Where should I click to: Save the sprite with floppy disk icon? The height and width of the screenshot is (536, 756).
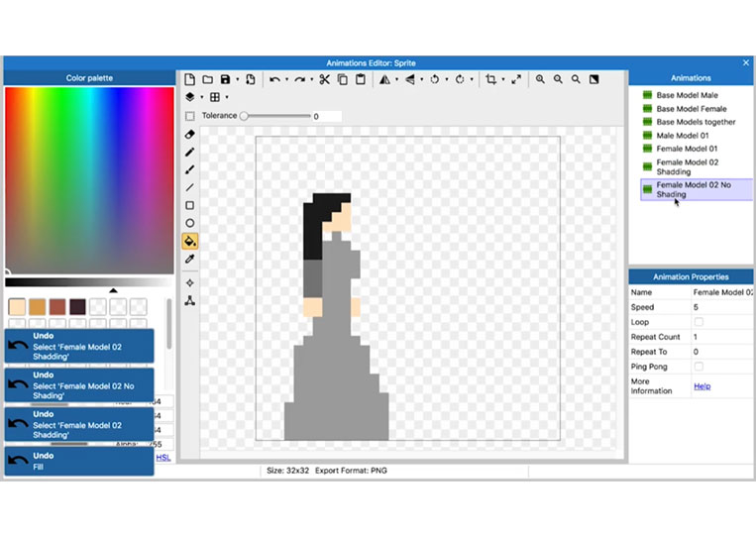(225, 79)
